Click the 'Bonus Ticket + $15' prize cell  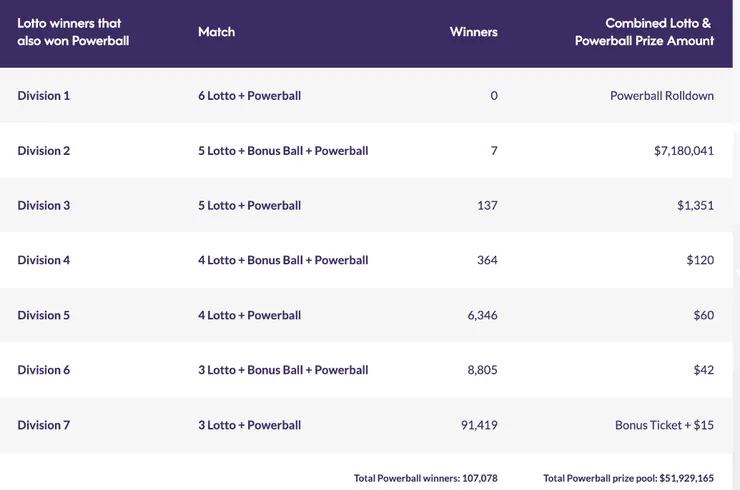(664, 425)
